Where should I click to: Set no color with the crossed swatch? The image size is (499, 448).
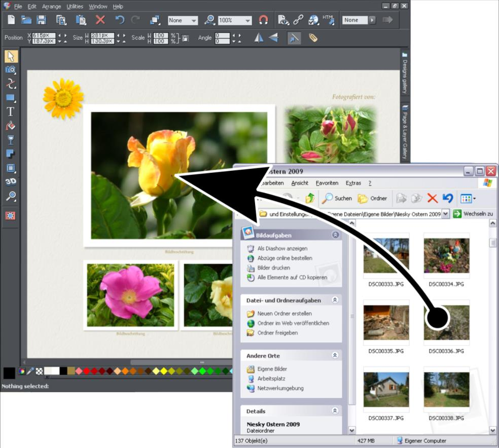pyautogui.click(x=39, y=371)
